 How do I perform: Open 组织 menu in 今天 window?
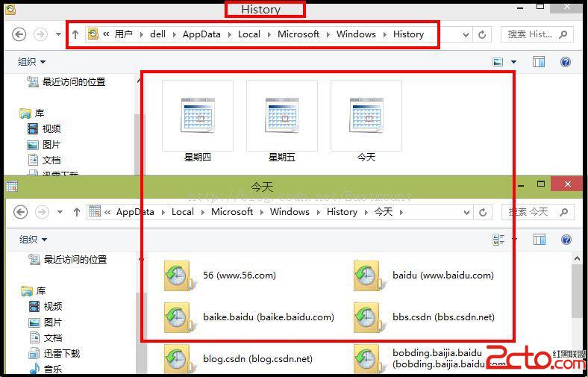34,240
